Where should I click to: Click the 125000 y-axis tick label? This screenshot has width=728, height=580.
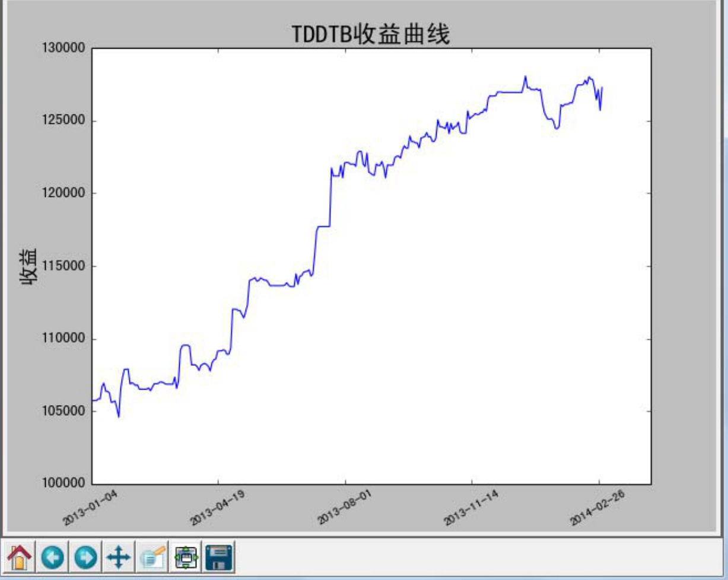[x=63, y=122]
